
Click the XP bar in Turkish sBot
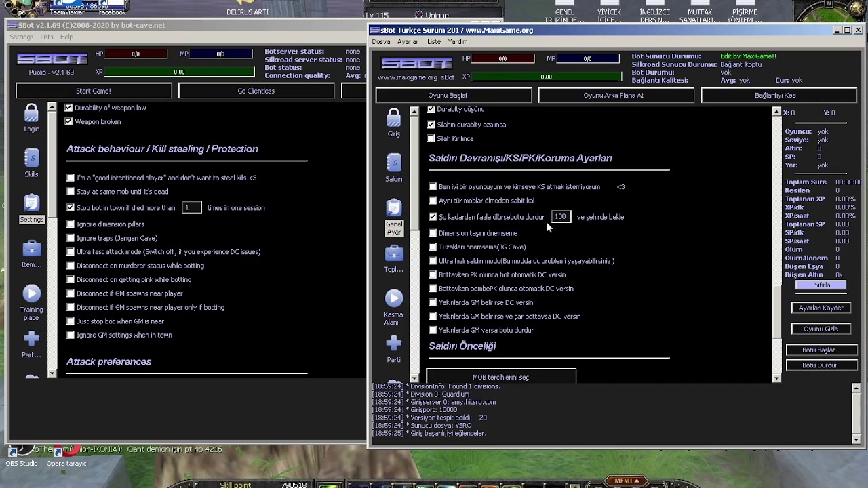point(547,77)
